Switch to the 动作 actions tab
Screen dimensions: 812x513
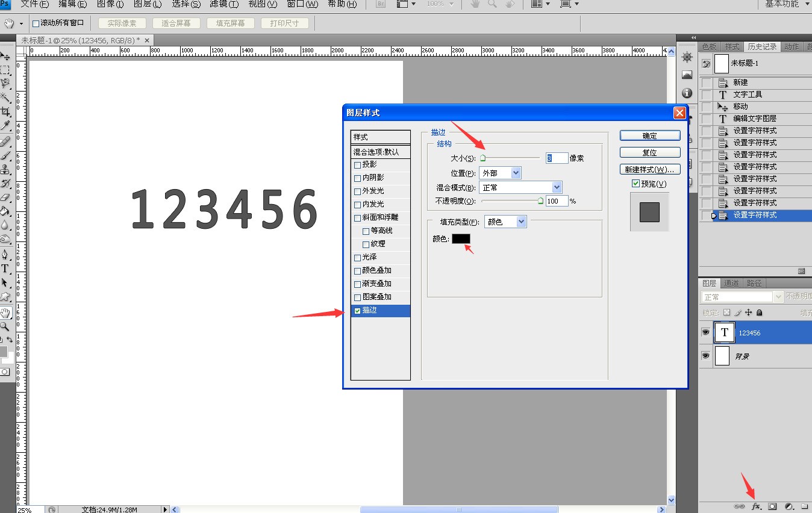click(x=792, y=46)
